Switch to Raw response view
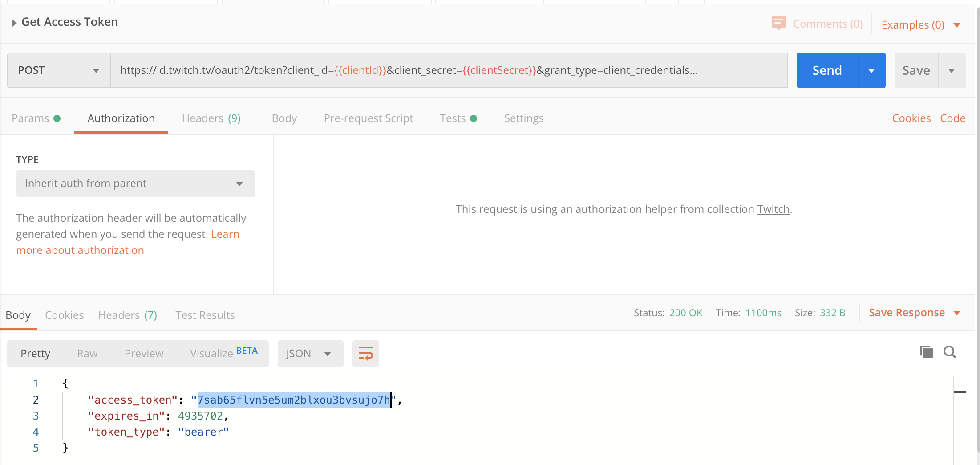The width and height of the screenshot is (980, 465). [87, 353]
